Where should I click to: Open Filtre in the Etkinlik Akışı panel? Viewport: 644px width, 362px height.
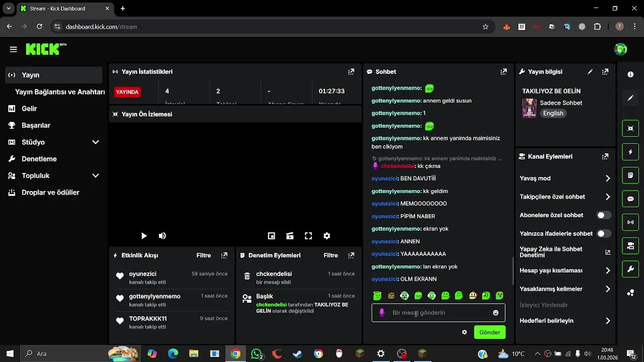204,255
